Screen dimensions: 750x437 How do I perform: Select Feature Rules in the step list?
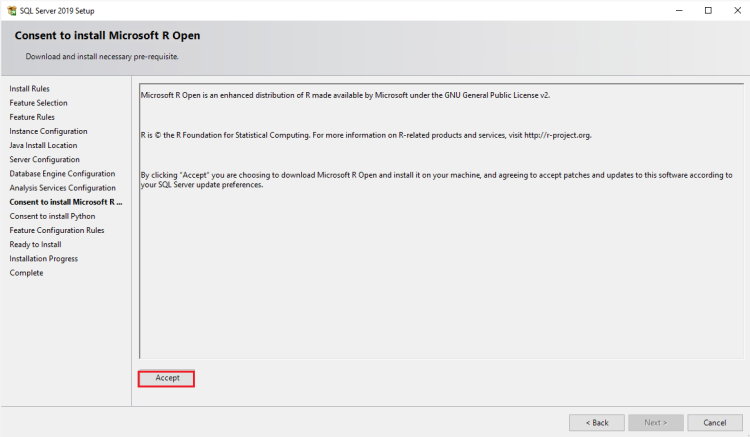(32, 117)
